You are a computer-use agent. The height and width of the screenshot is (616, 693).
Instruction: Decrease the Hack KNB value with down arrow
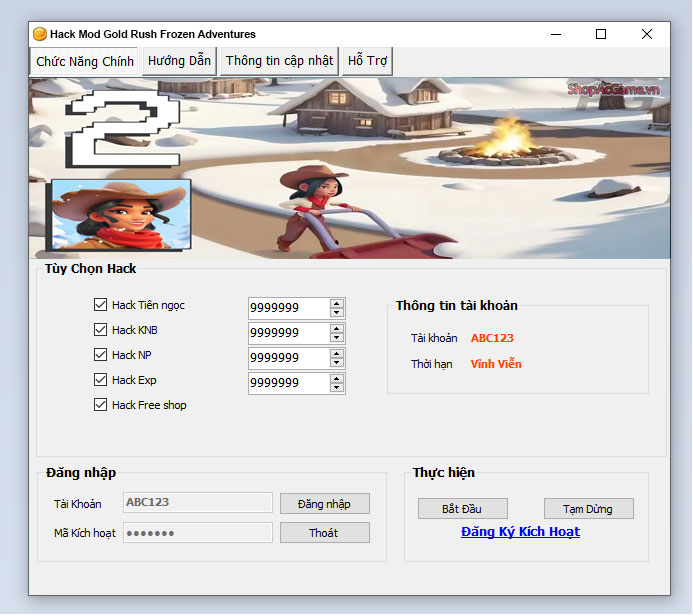(x=337, y=338)
